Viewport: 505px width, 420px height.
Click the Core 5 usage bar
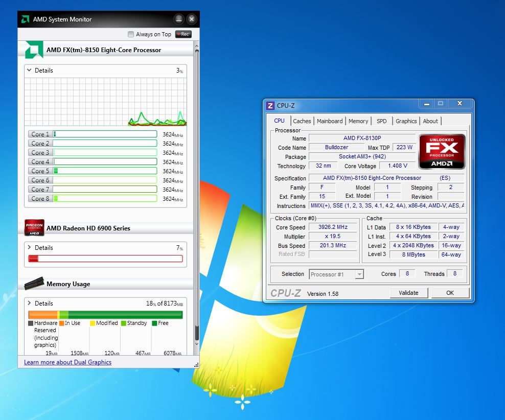[105, 171]
